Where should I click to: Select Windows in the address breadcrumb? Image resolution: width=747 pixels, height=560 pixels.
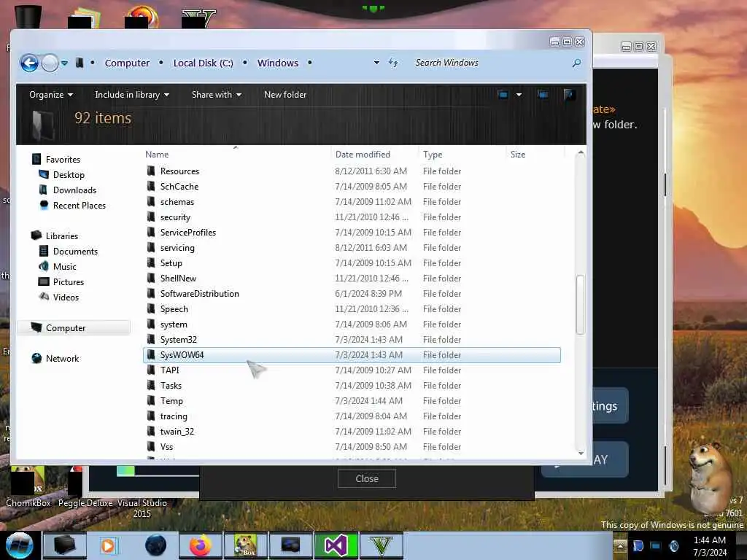[x=278, y=63]
